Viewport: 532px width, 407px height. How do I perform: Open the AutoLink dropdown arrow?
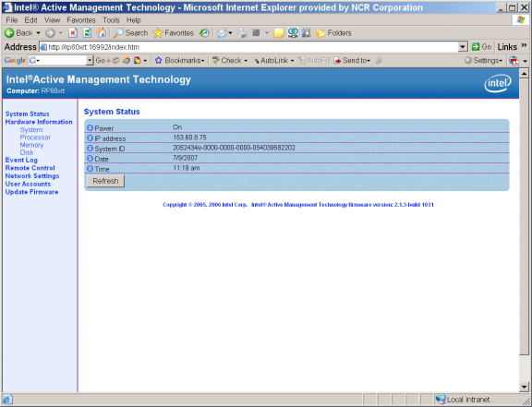pos(292,61)
